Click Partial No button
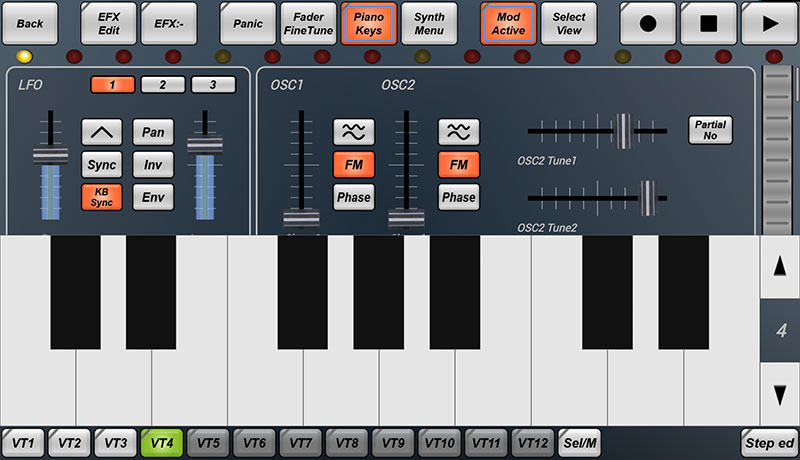Viewport: 800px width, 460px height. tap(710, 130)
